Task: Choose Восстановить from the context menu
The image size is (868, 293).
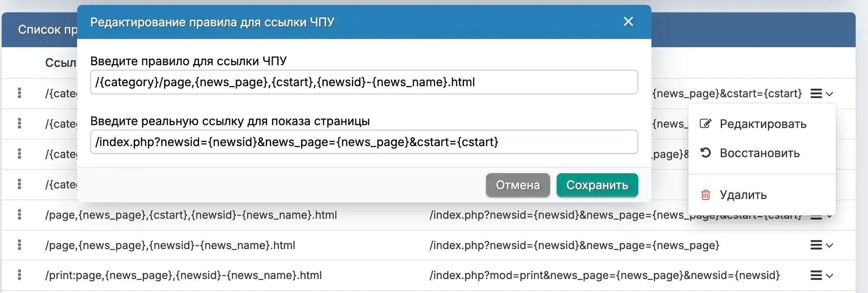Action: click(x=759, y=153)
